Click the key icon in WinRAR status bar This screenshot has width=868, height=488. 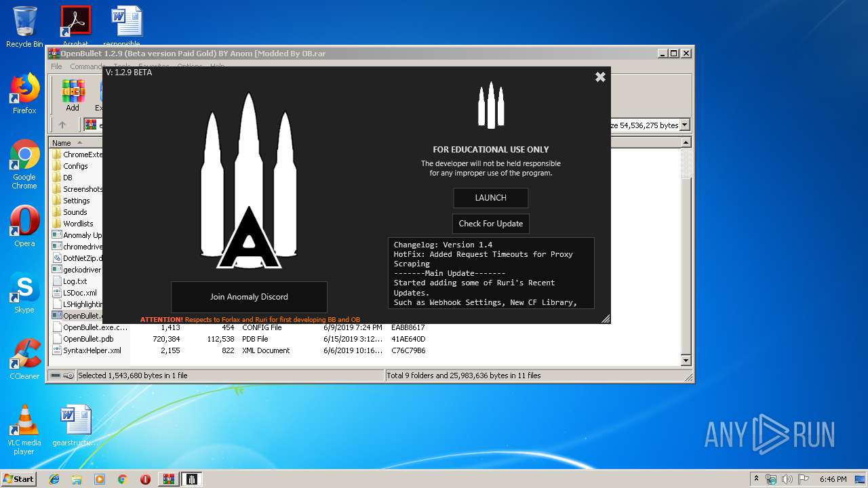click(x=68, y=375)
